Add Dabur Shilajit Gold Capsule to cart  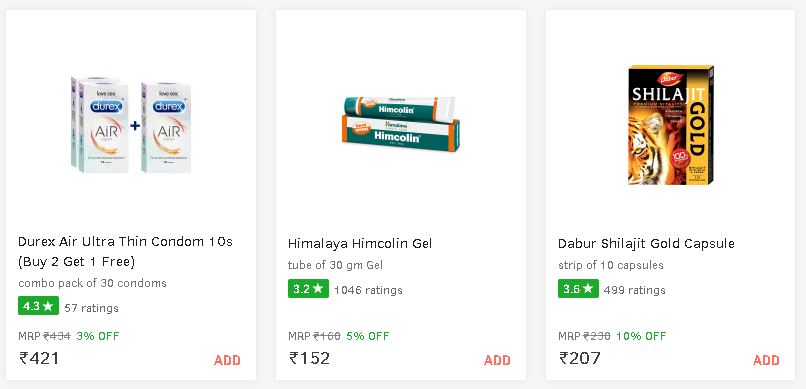(x=766, y=360)
